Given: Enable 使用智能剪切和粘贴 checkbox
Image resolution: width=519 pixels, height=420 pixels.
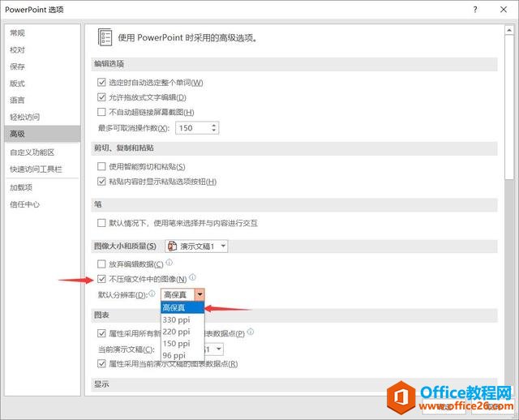Looking at the screenshot, I should [x=101, y=166].
